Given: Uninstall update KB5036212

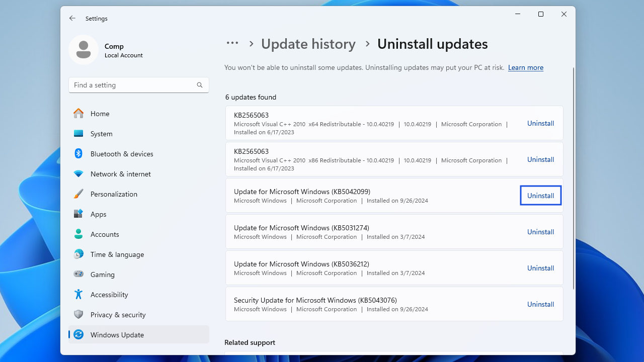Looking at the screenshot, I should [541, 268].
